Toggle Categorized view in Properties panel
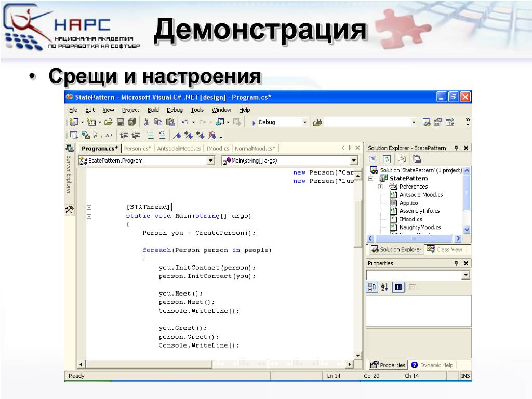The width and height of the screenshot is (532, 399). click(x=372, y=287)
